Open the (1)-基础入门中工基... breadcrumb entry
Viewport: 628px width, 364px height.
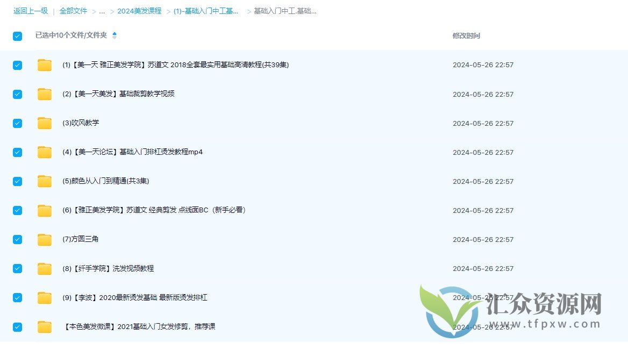(x=205, y=11)
